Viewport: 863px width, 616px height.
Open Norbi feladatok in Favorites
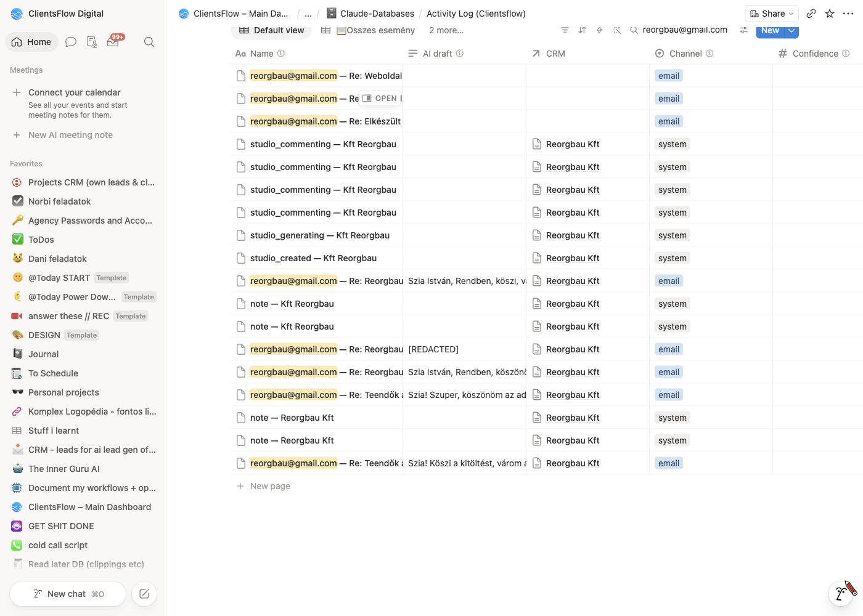(83, 201)
